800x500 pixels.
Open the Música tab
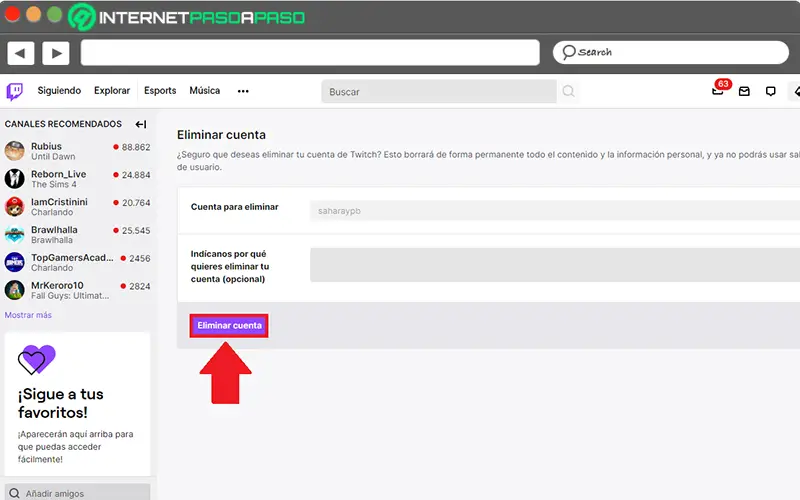pos(205,91)
